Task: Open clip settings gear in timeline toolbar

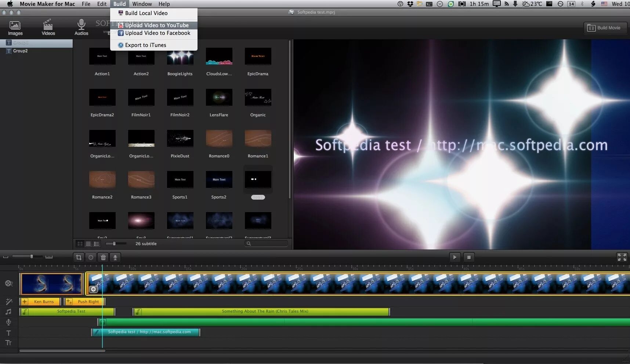Action: tap(91, 258)
